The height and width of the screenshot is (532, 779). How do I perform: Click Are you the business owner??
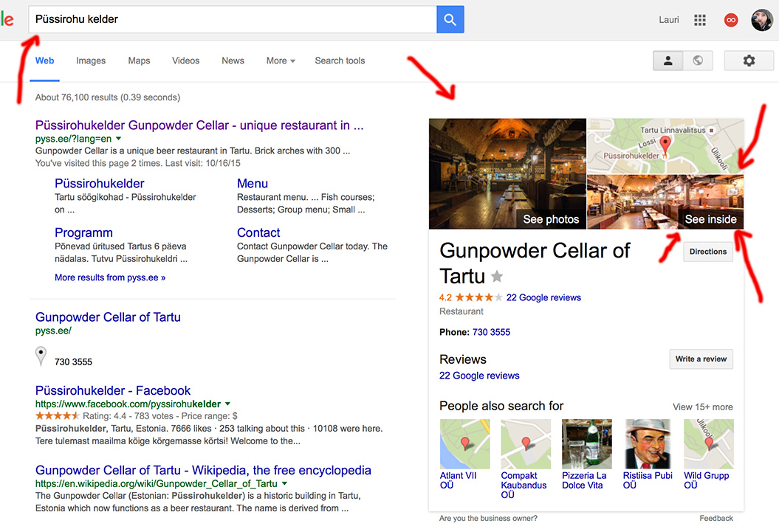(488, 518)
